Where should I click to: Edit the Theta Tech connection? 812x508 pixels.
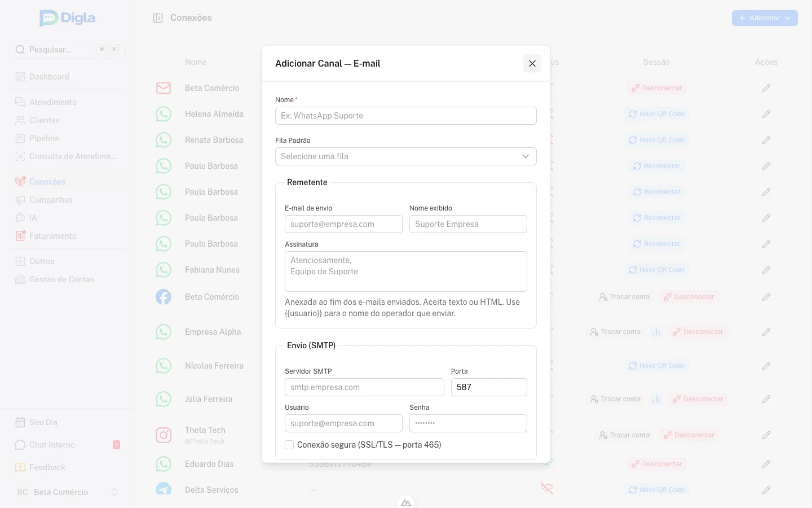coord(766,435)
